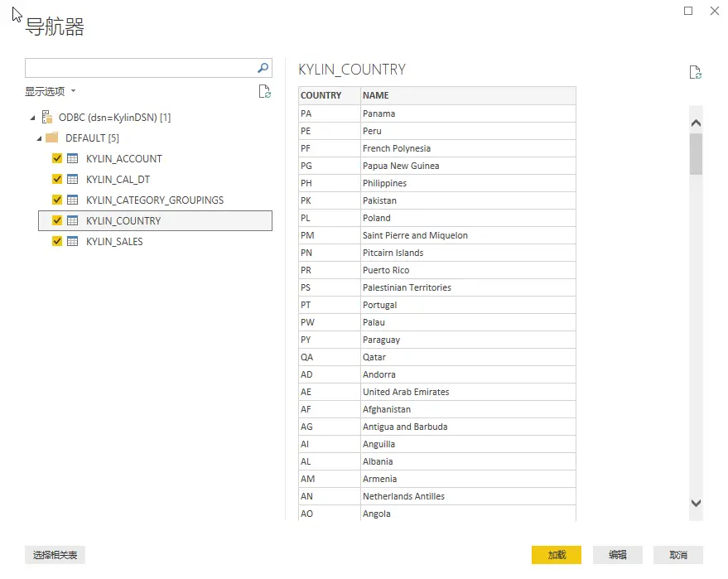Click the French Polynesia cell
Viewport: 728px width, 579px height.
click(x=468, y=148)
